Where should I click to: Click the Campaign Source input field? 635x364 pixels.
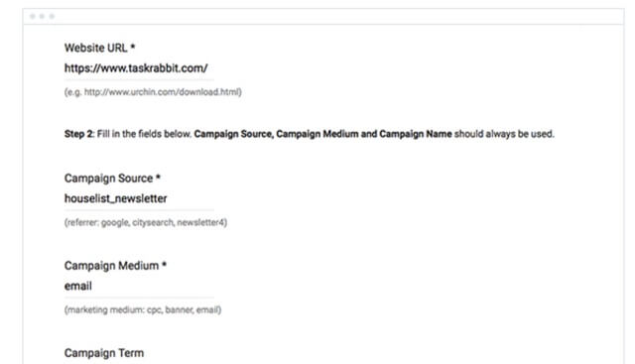pyautogui.click(x=139, y=198)
